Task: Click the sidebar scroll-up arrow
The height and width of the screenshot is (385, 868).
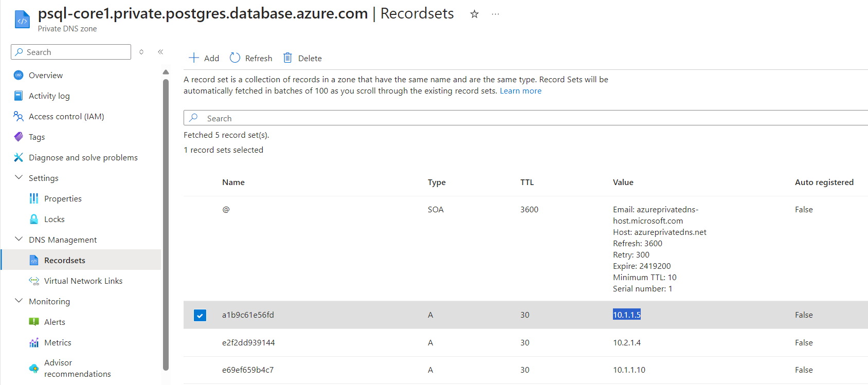Action: (166, 72)
